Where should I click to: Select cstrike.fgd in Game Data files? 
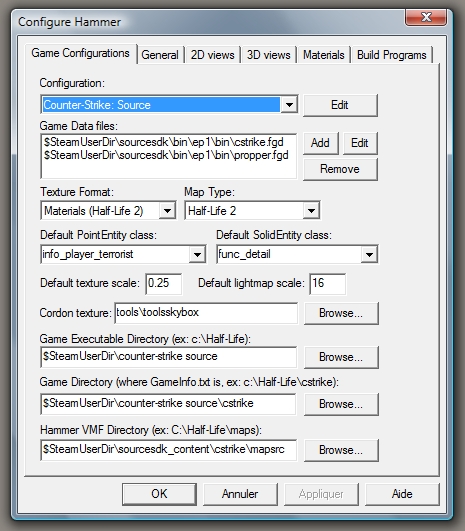click(x=164, y=142)
